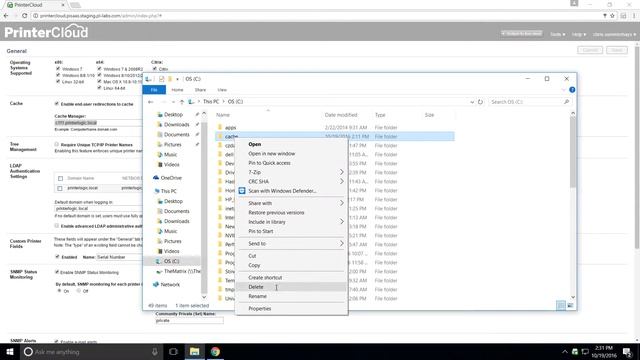Image resolution: width=640 pixels, height=360 pixels.
Task: Switch to large icons view layout
Action: pos(570,305)
